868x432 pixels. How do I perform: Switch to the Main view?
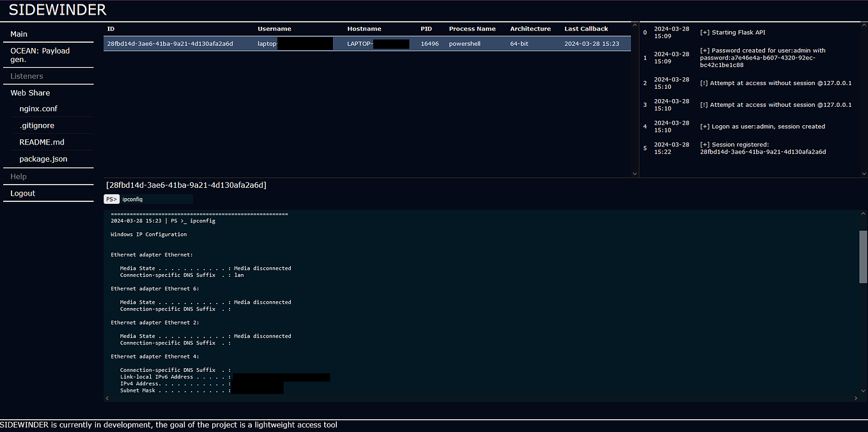[x=19, y=34]
